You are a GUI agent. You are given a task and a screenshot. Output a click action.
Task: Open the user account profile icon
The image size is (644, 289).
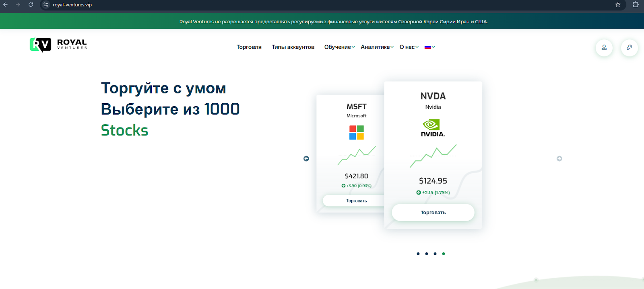click(x=604, y=47)
